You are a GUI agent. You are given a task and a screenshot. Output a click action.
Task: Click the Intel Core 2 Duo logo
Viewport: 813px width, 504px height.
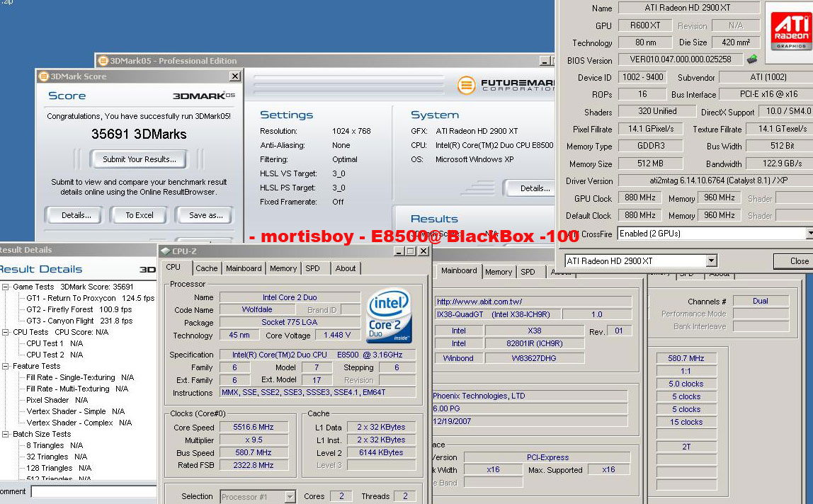pos(389,316)
